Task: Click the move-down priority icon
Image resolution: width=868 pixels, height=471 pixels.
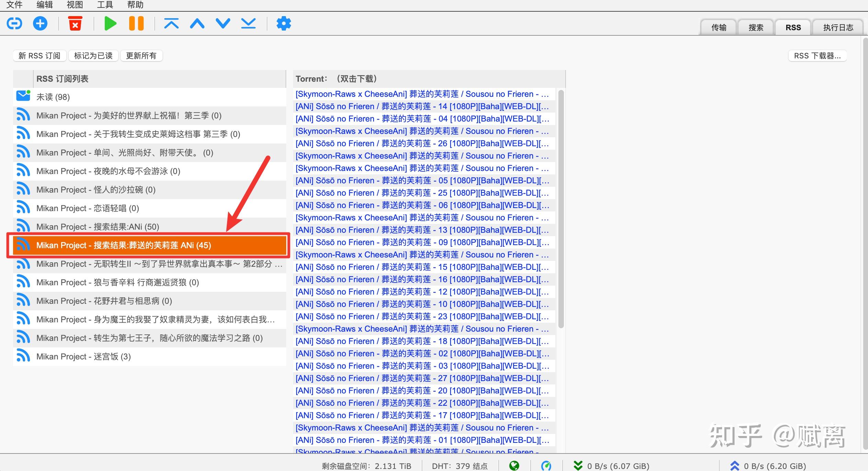Action: pyautogui.click(x=222, y=23)
